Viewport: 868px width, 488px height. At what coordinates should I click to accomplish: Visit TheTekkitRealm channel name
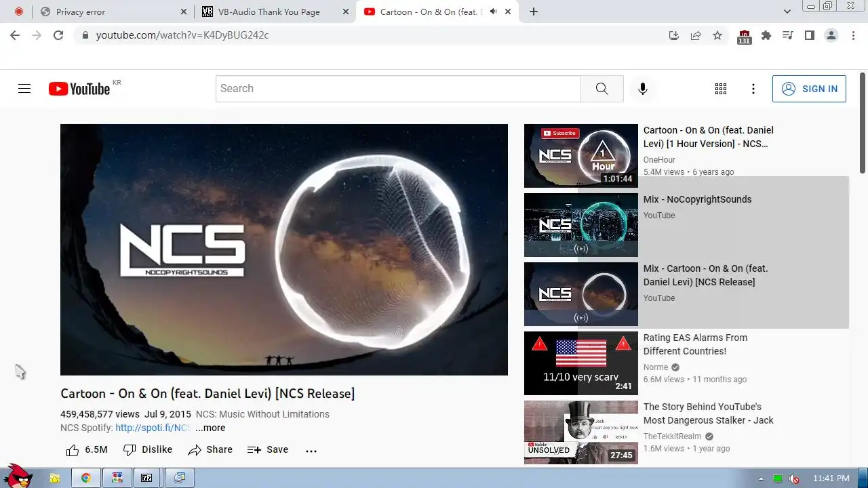673,436
